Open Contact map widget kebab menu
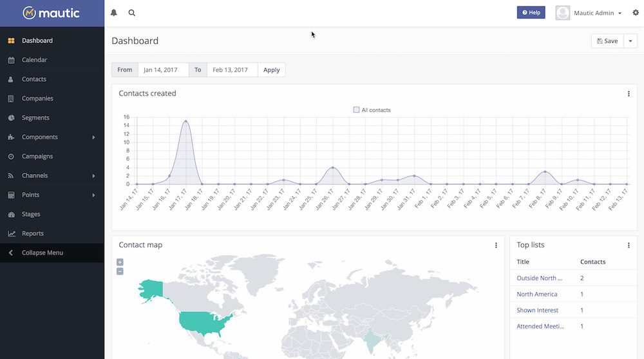This screenshot has width=644, height=359. click(496, 245)
